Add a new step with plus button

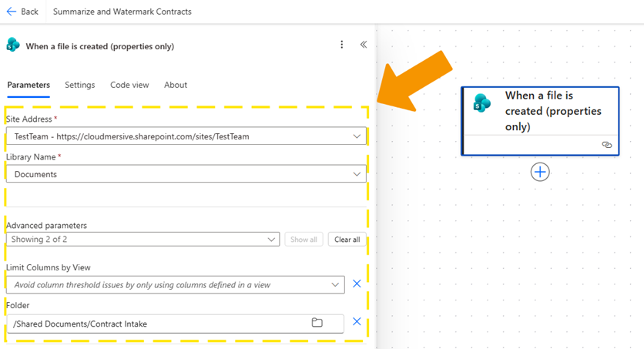click(x=540, y=172)
